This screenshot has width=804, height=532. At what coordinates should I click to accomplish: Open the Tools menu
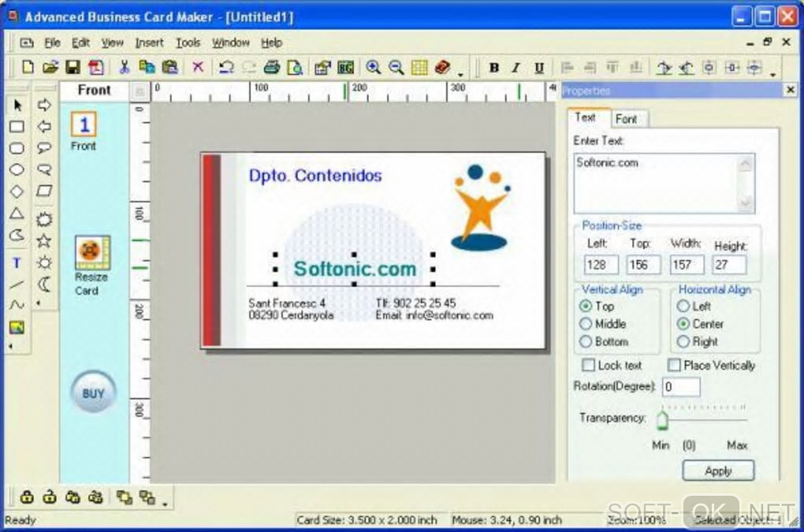pos(188,43)
